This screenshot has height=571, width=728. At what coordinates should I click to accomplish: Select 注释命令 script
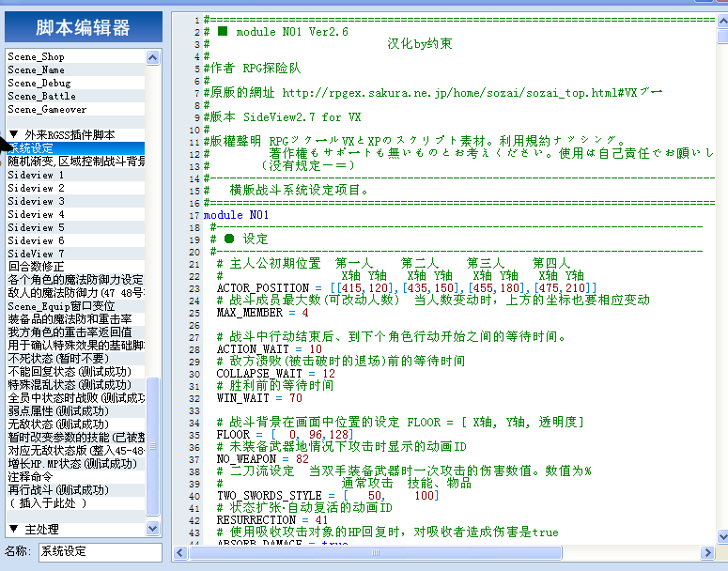click(x=76, y=477)
